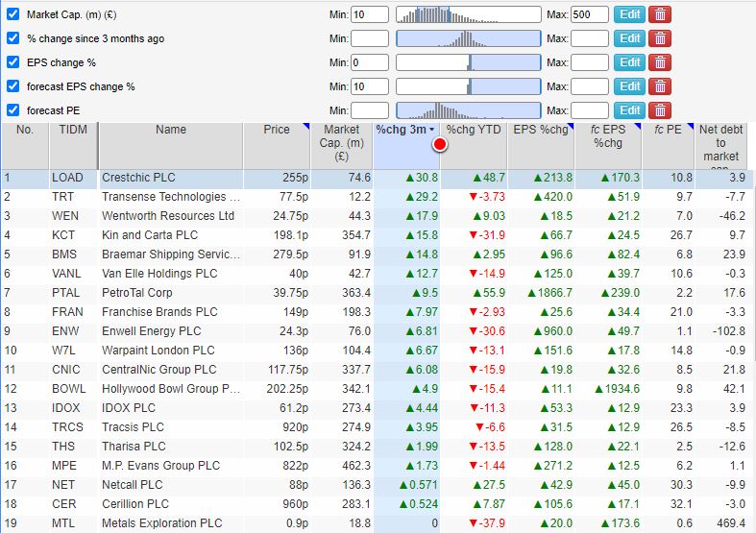
Task: Edit the forecast EPS change % filter
Action: pos(629,86)
